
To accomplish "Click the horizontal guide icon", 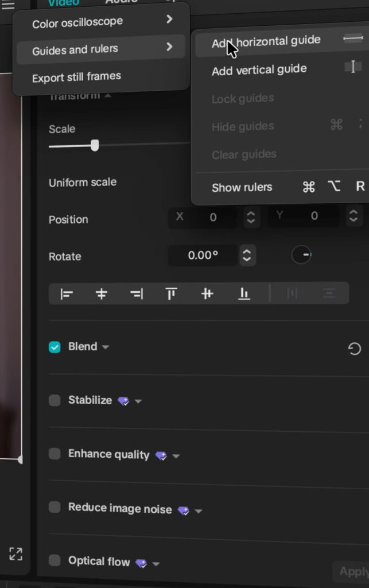I will (353, 38).
